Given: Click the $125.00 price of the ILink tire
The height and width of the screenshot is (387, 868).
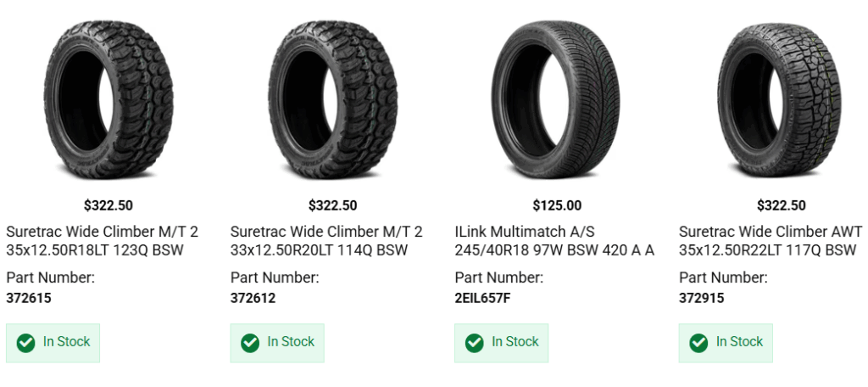Looking at the screenshot, I should (557, 205).
